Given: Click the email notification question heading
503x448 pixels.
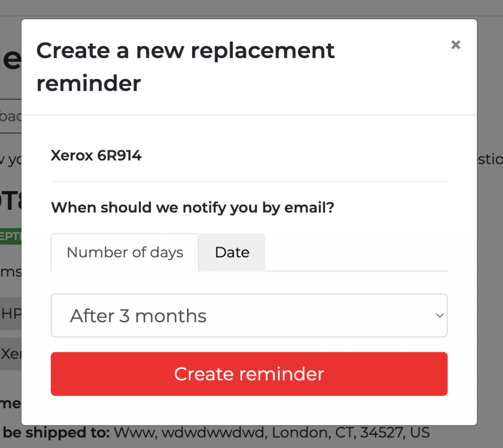Looking at the screenshot, I should point(193,208).
